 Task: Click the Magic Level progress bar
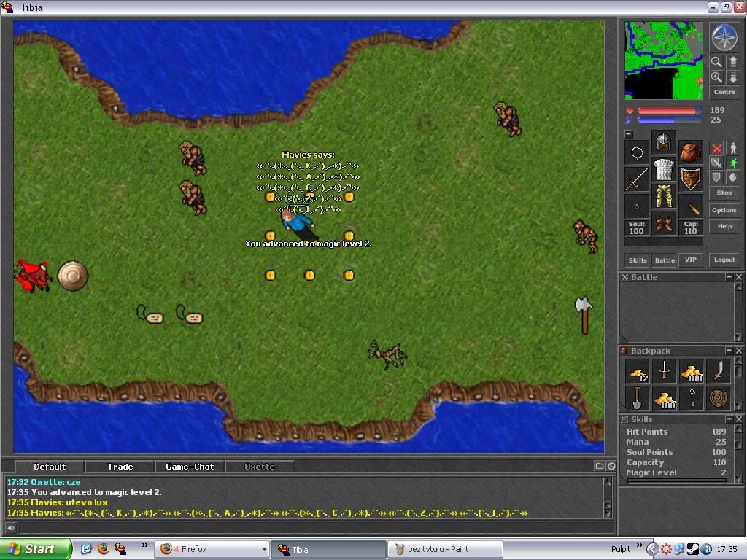(677, 481)
